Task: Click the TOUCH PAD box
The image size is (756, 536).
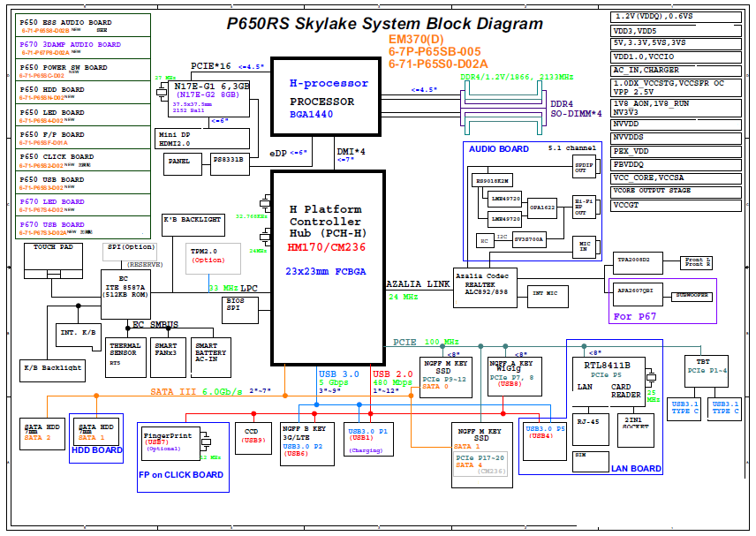Action: (53, 256)
